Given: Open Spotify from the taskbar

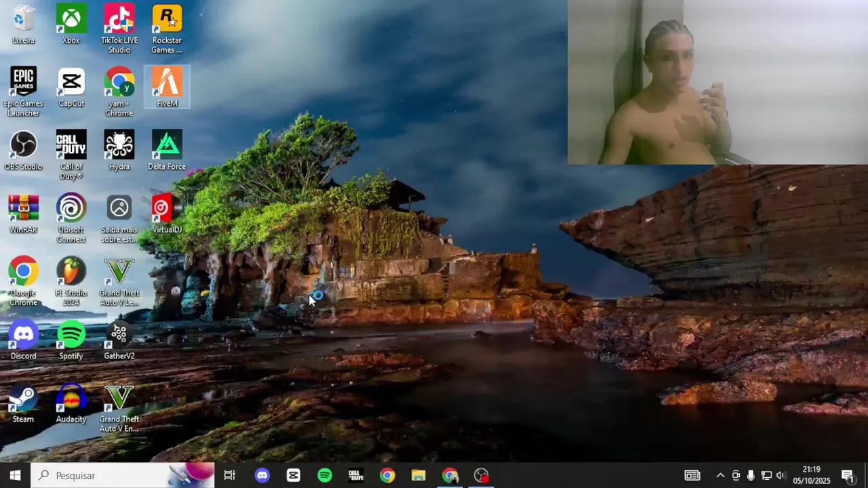Looking at the screenshot, I should click(325, 475).
